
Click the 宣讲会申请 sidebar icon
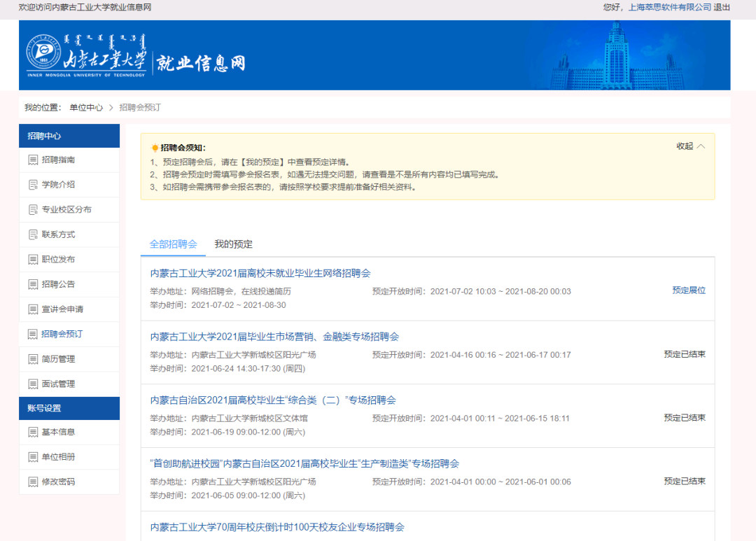[32, 309]
